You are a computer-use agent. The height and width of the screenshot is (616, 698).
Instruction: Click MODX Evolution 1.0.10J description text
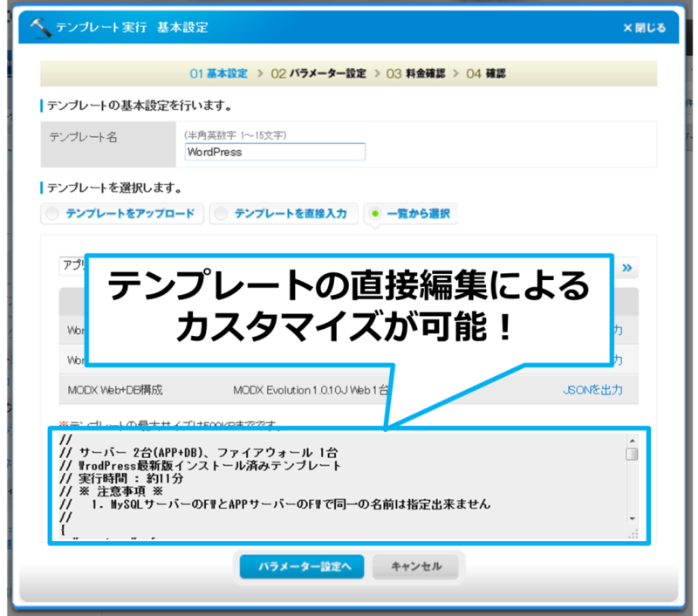[311, 390]
